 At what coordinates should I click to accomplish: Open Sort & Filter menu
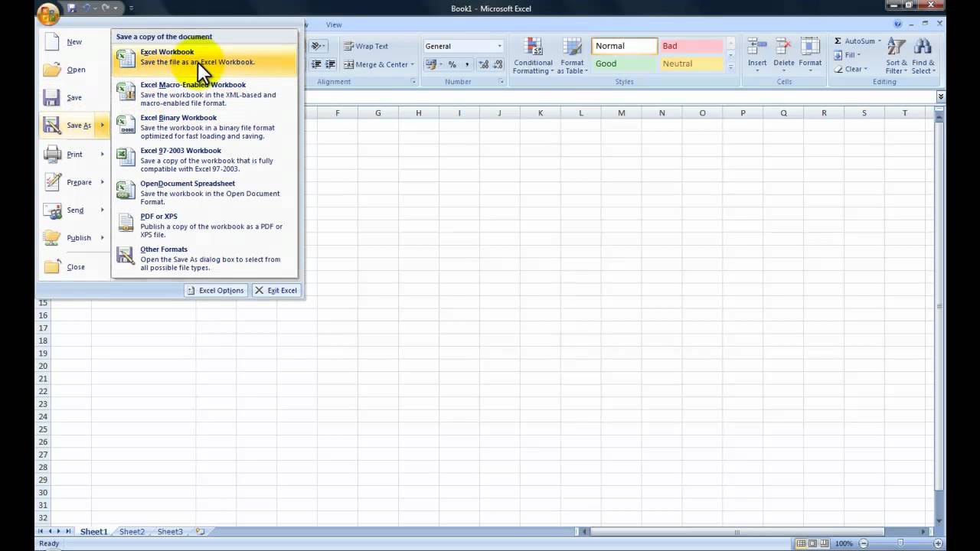pos(897,56)
